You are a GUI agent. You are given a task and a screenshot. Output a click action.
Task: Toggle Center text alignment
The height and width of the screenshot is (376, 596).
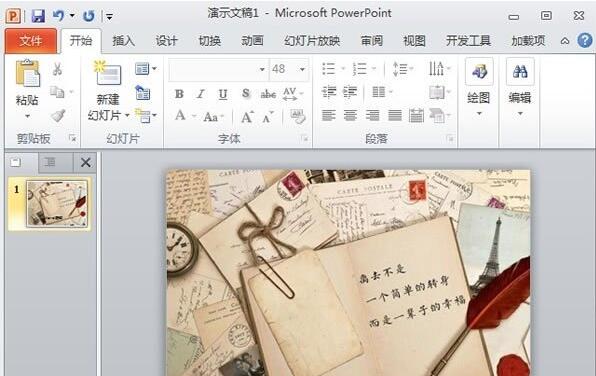(350, 115)
